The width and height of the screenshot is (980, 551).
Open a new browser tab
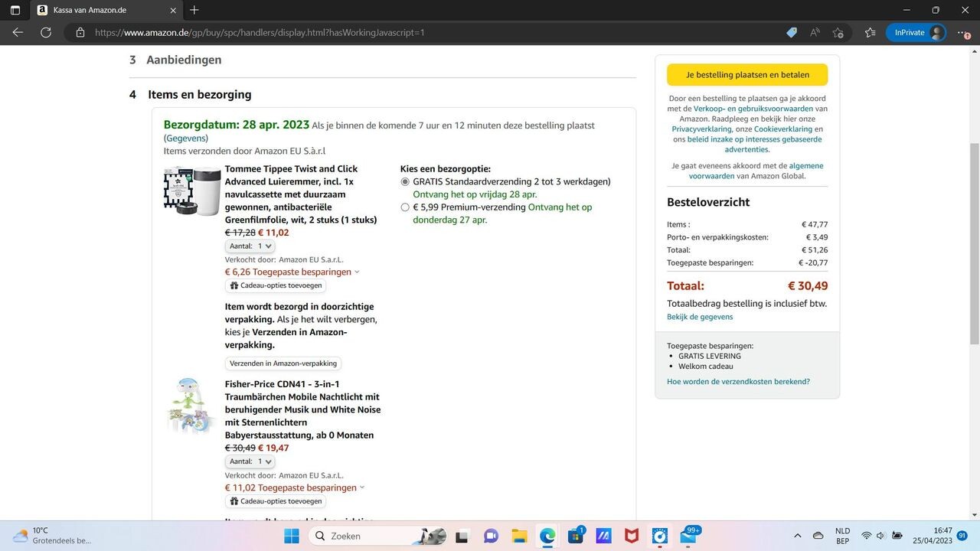click(194, 10)
